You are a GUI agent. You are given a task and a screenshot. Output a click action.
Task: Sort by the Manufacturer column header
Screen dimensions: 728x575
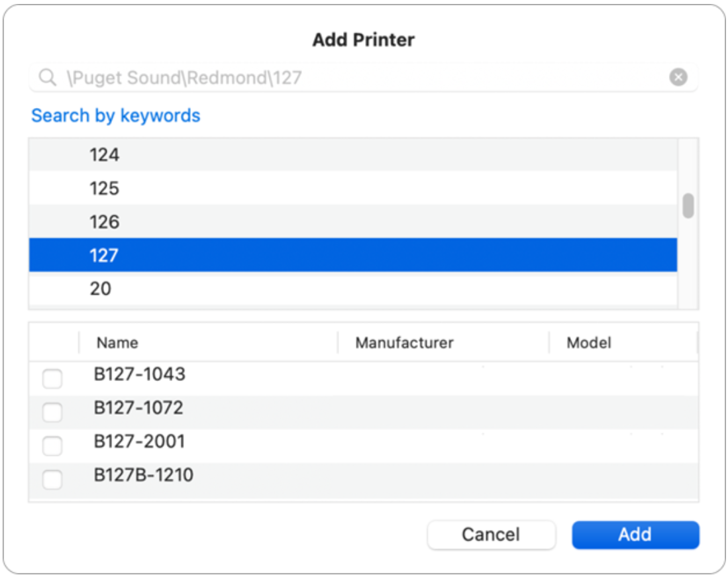(x=404, y=343)
